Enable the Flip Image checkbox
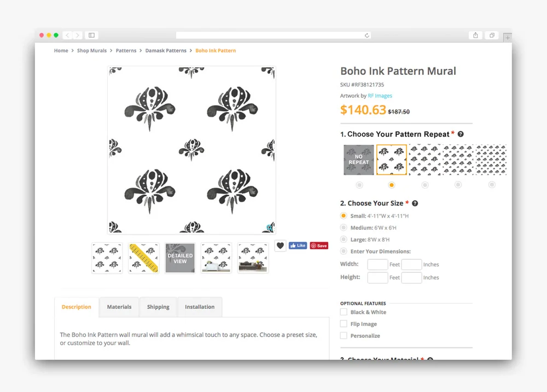Viewport: 547px width, 392px height. (x=344, y=324)
